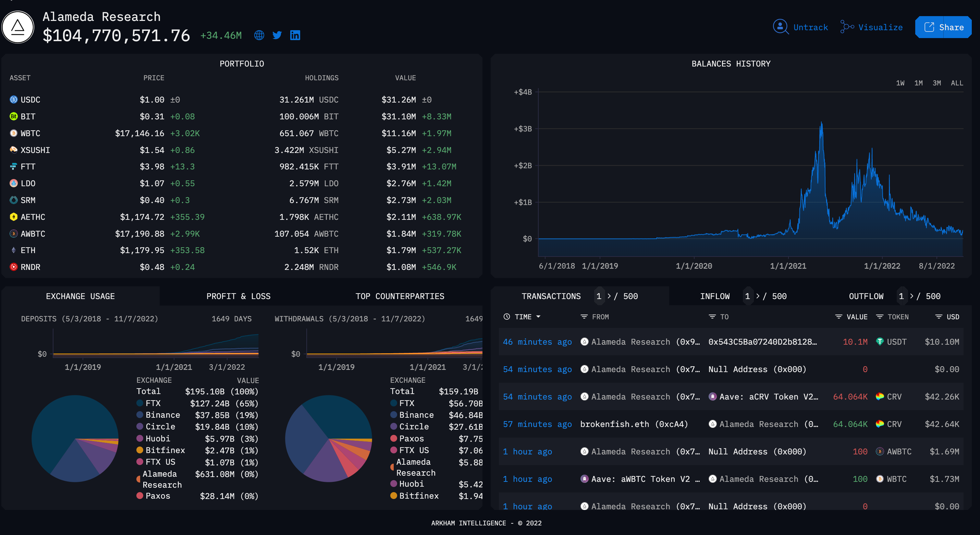This screenshot has width=980, height=535.
Task: Click the portfolio total $104,770,571.76
Action: point(116,36)
